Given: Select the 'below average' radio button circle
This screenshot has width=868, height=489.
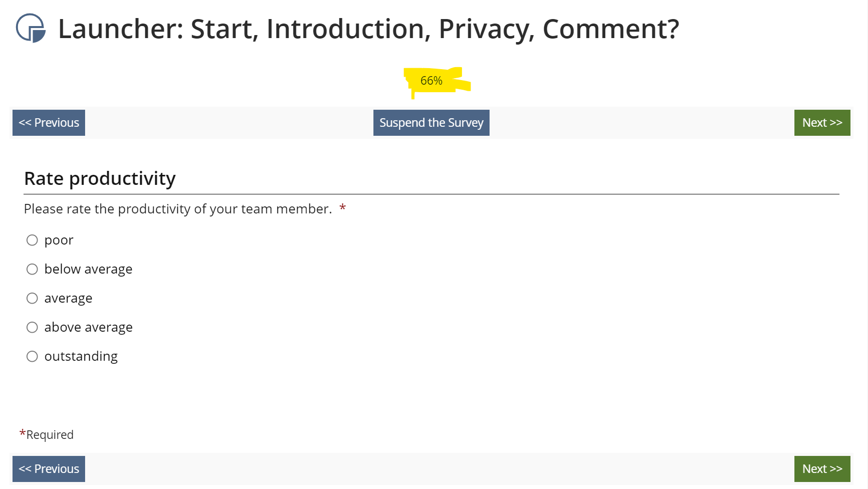Looking at the screenshot, I should (32, 270).
